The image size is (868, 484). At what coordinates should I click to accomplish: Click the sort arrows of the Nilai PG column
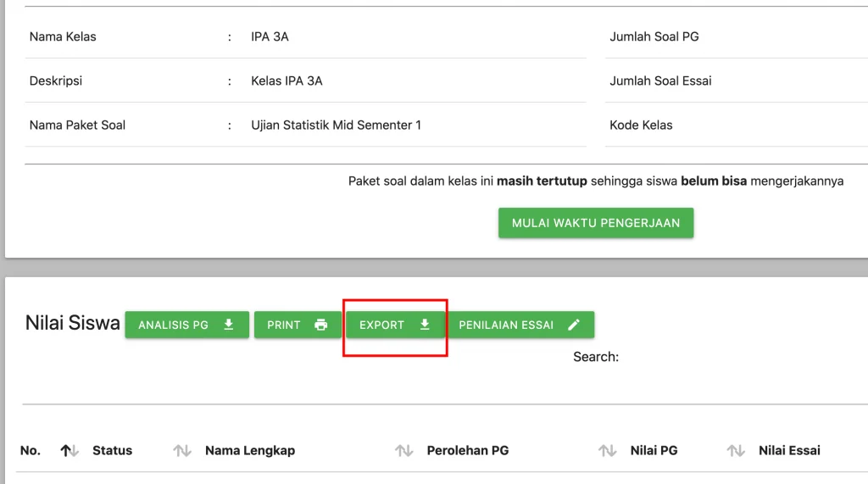[x=736, y=451]
